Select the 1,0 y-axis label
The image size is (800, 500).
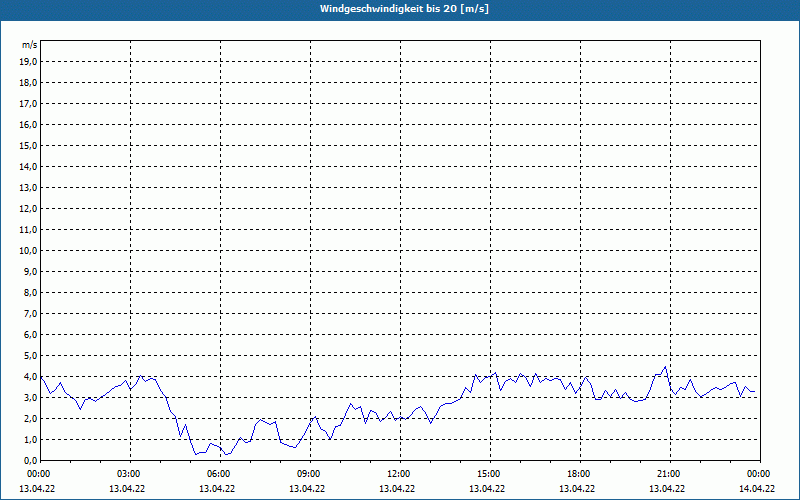[x=31, y=439]
